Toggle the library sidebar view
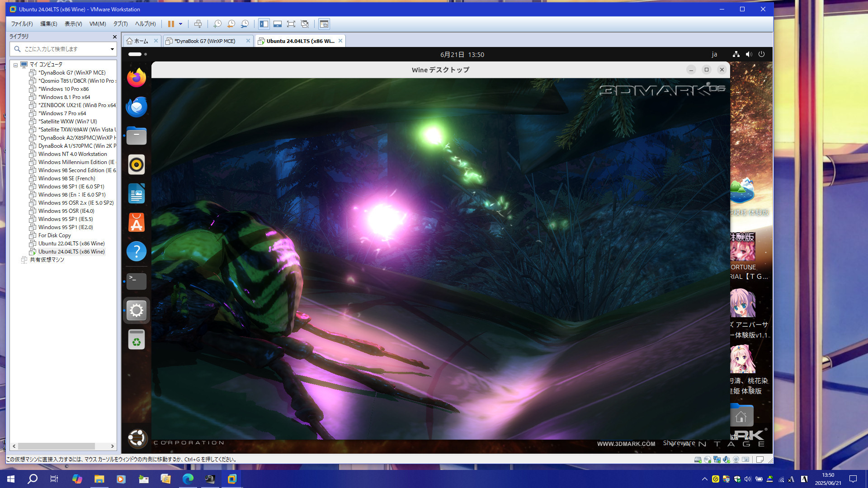Image resolution: width=868 pixels, height=488 pixels. (264, 24)
